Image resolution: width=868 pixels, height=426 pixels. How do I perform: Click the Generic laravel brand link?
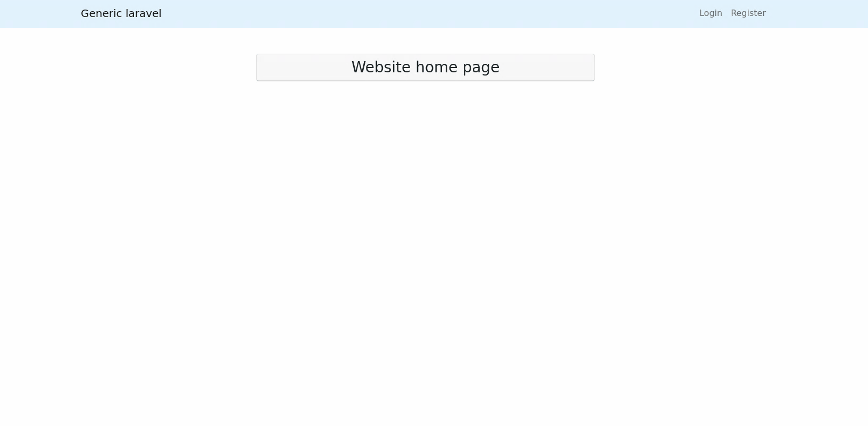point(121,13)
